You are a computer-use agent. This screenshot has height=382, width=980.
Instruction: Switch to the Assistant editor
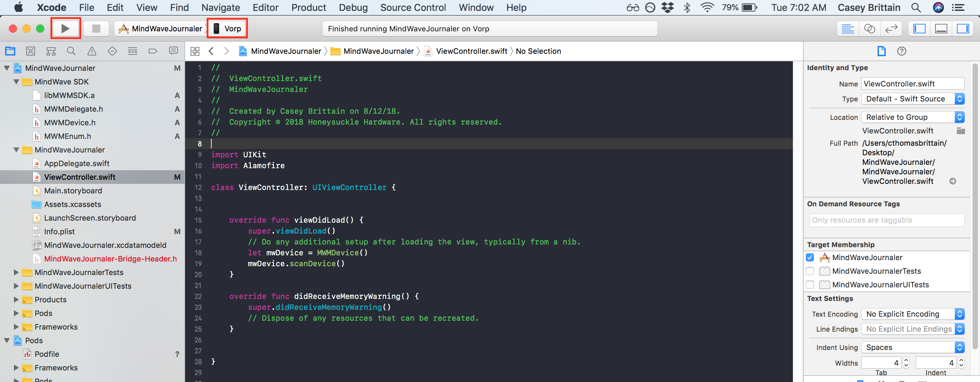[869, 29]
